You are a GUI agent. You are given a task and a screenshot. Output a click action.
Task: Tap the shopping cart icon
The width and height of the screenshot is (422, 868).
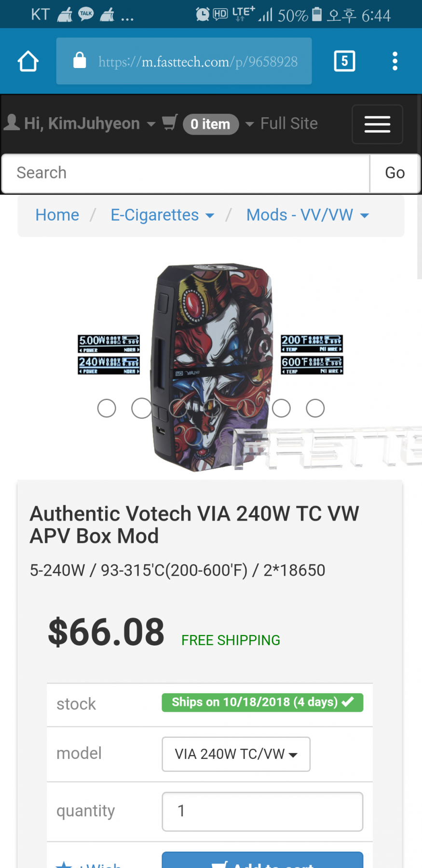tap(170, 123)
